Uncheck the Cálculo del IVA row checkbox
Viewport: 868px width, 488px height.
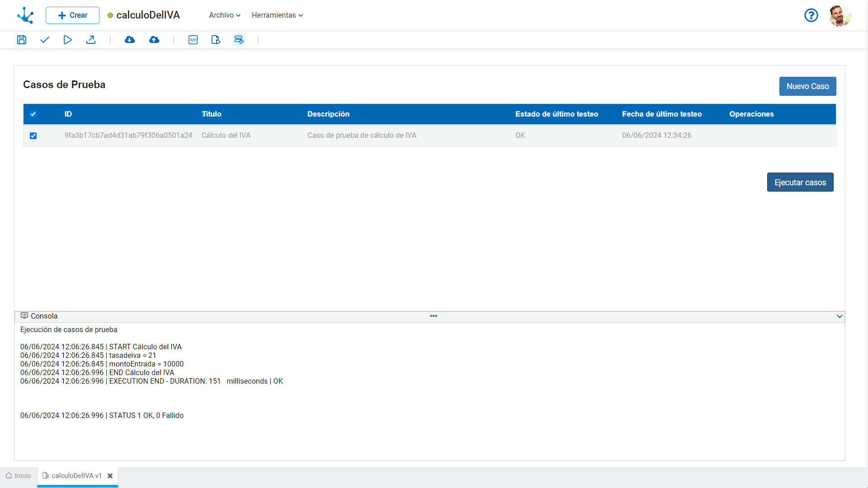tap(33, 136)
